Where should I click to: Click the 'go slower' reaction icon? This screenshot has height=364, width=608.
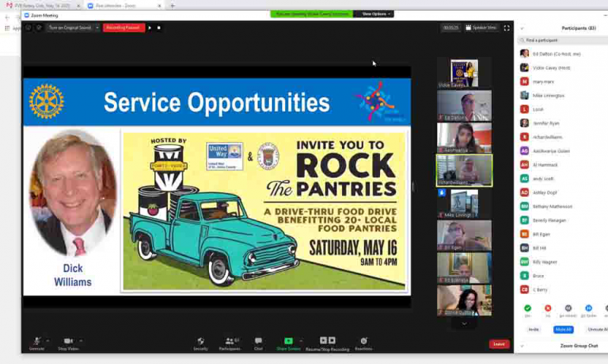point(568,309)
